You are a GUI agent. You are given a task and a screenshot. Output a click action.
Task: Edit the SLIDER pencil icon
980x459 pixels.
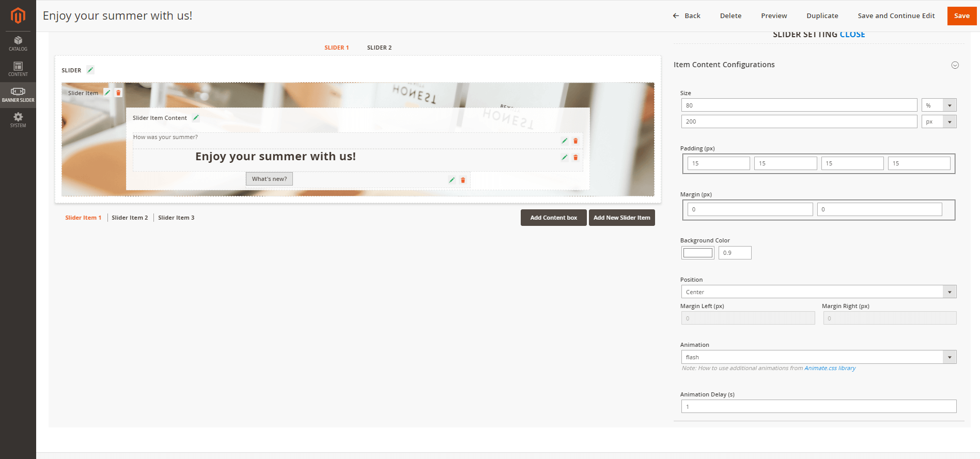(x=90, y=70)
